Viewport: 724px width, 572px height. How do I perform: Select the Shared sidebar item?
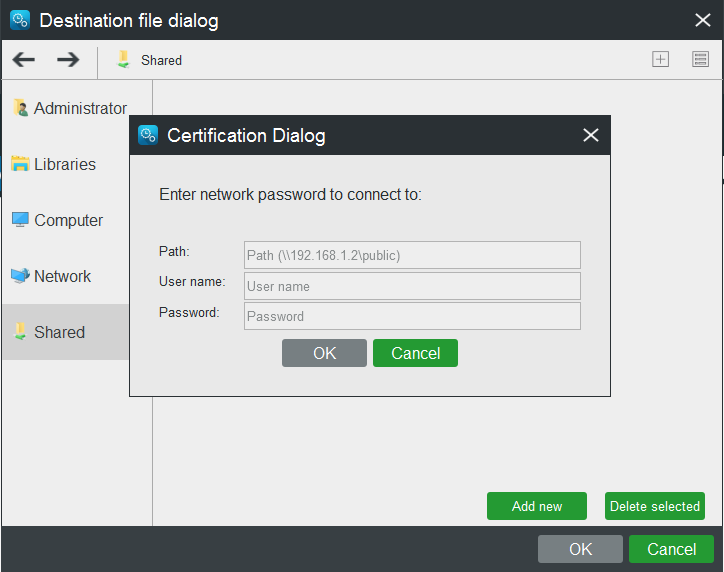point(66,332)
